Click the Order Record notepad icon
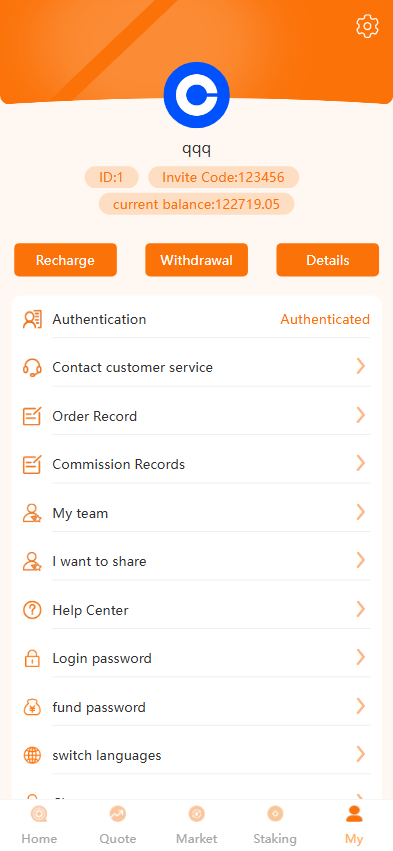 pyautogui.click(x=32, y=416)
